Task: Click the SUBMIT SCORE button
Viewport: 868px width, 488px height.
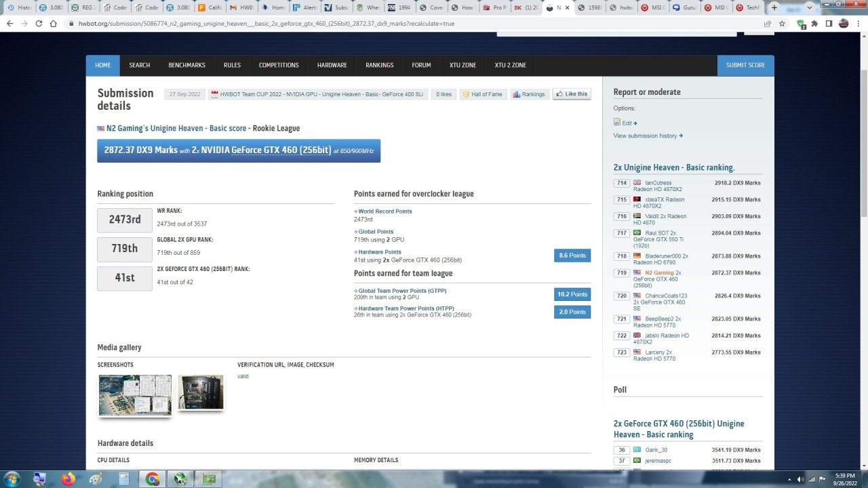Action: 745,65
